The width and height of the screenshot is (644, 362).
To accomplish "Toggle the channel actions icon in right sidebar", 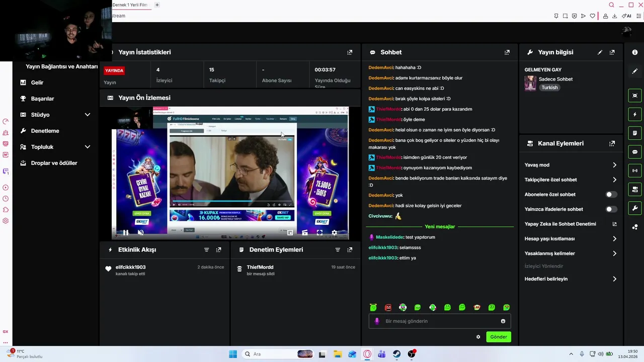I will (635, 190).
